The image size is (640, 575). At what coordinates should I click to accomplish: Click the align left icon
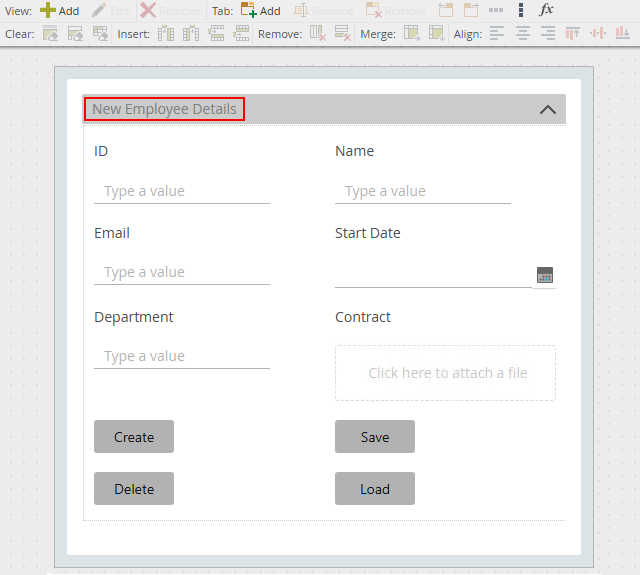[x=498, y=33]
